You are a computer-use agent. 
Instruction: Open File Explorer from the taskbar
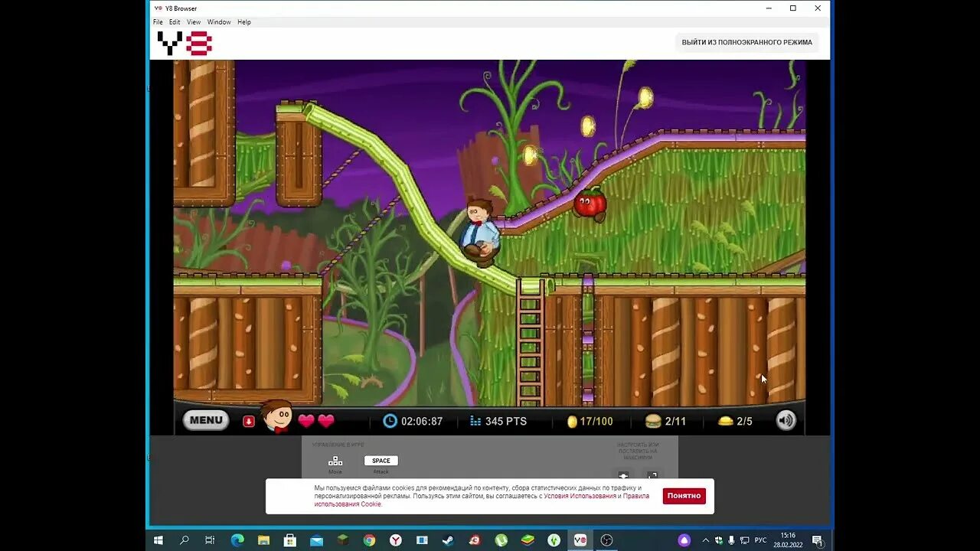coord(263,540)
